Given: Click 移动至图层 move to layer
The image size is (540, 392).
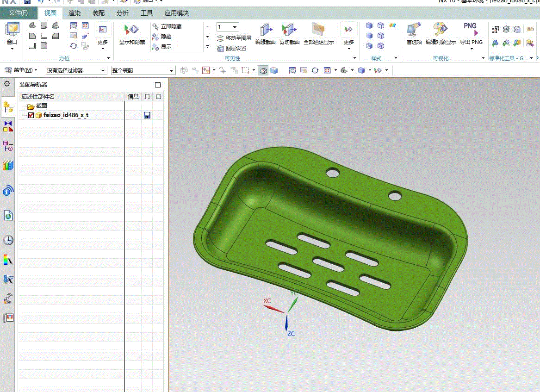Looking at the screenshot, I should click(234, 38).
